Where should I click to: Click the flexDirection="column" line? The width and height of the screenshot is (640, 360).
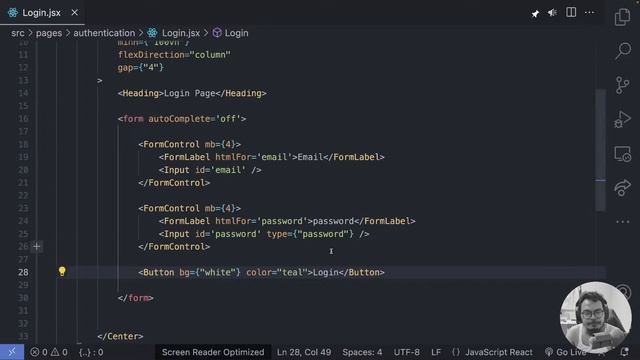pos(174,55)
